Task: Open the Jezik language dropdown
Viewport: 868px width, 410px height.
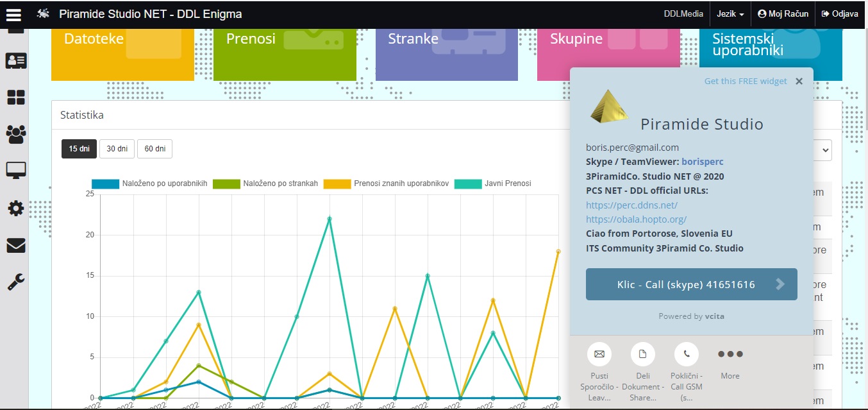Action: pyautogui.click(x=730, y=13)
